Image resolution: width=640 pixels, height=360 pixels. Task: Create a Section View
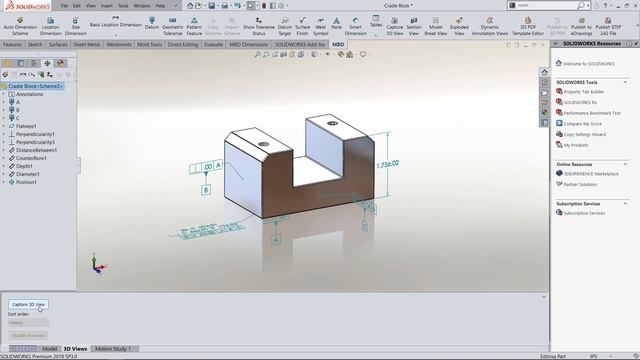point(413,26)
